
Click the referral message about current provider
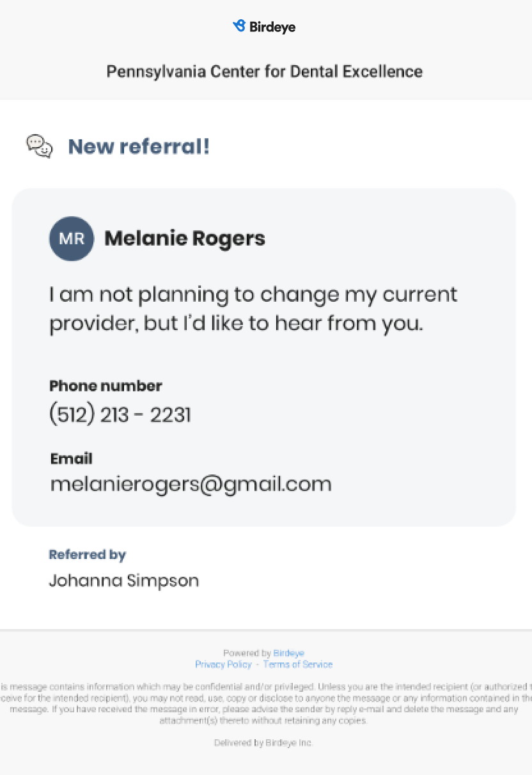pos(253,309)
